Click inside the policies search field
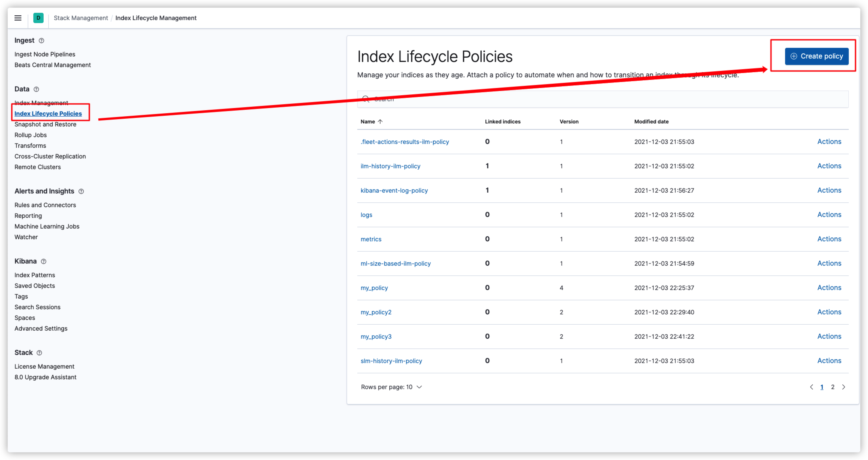 click(x=539, y=99)
